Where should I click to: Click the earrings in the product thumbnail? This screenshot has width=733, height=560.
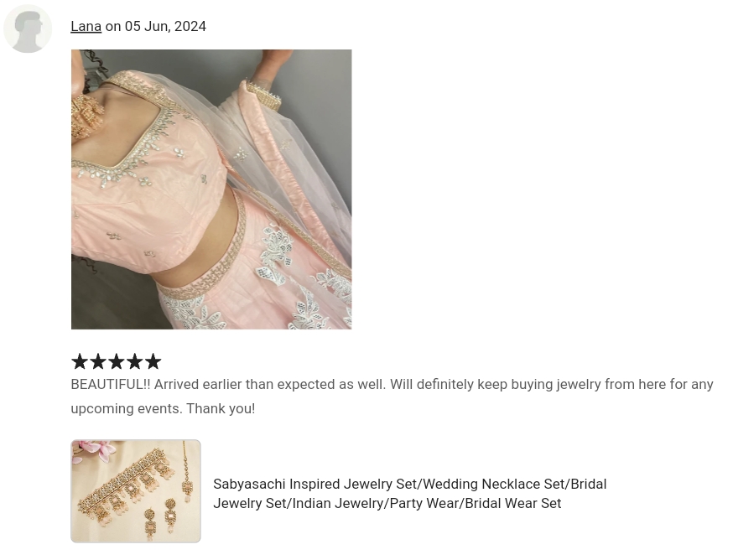point(160,519)
